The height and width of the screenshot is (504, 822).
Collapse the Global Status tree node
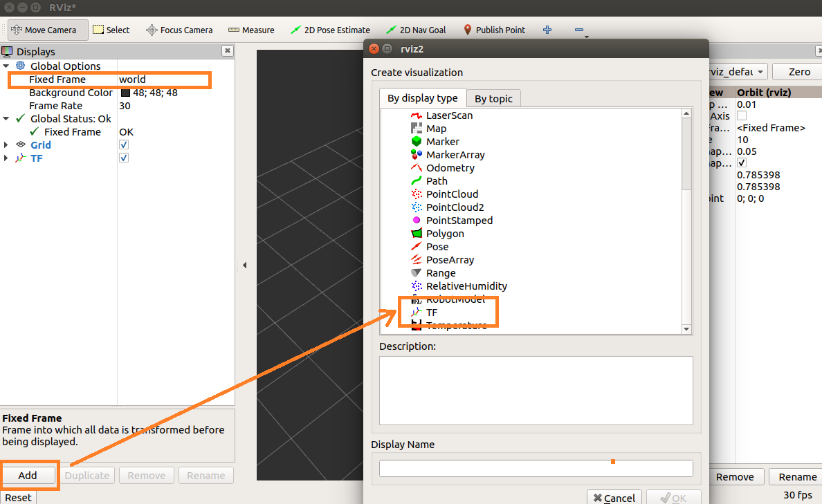coord(6,118)
